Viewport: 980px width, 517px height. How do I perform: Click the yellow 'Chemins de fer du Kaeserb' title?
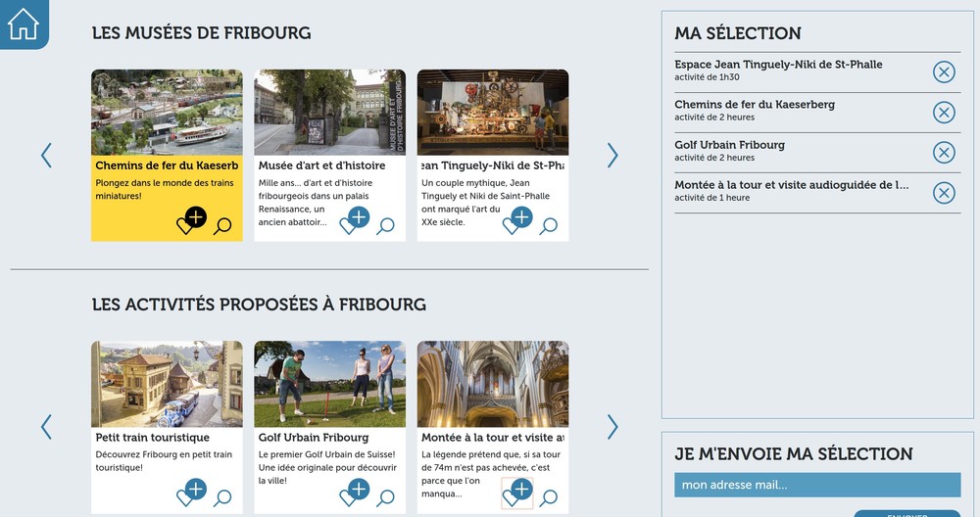pyautogui.click(x=167, y=165)
